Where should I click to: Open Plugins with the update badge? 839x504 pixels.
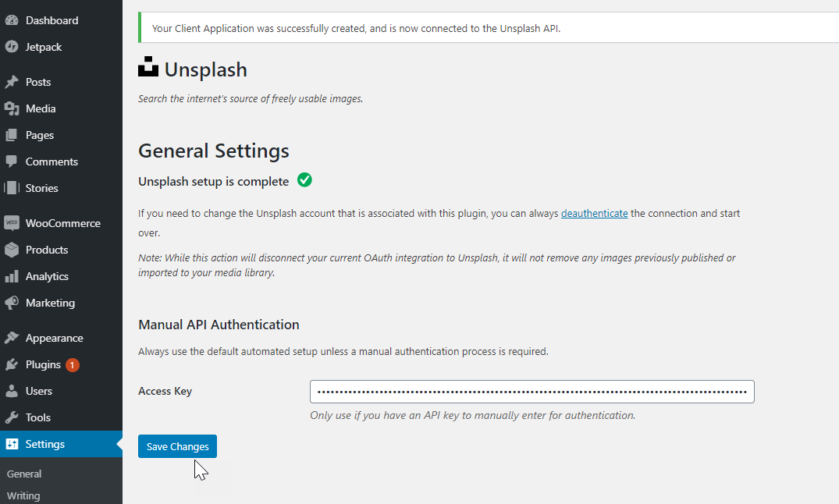pos(42,364)
